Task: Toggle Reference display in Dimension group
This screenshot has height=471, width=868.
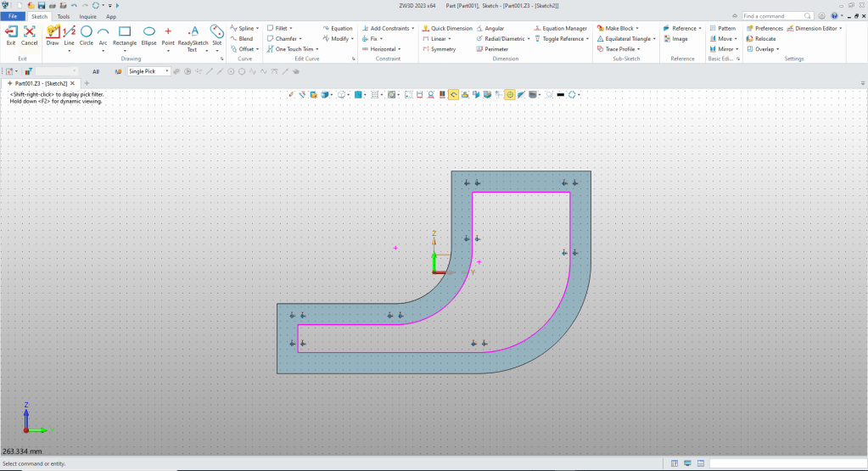Action: [x=563, y=39]
